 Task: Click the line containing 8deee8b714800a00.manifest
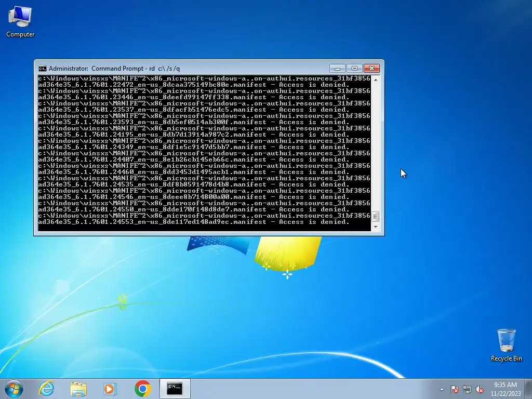194,197
